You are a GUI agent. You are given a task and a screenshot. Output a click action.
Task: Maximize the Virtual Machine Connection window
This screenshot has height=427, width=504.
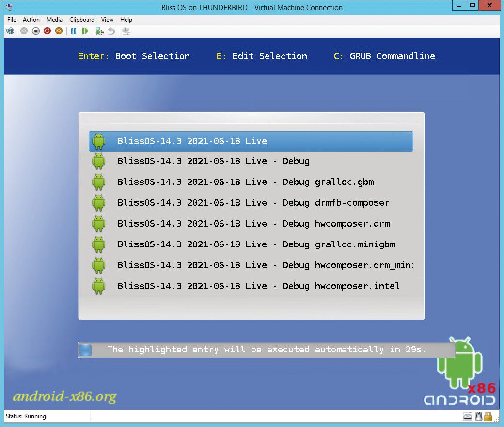click(x=472, y=5)
